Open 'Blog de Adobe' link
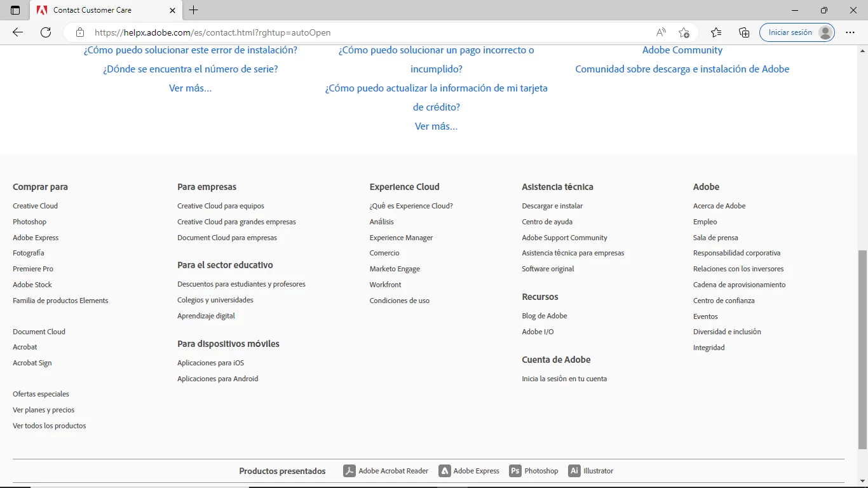The width and height of the screenshot is (868, 488). (545, 316)
